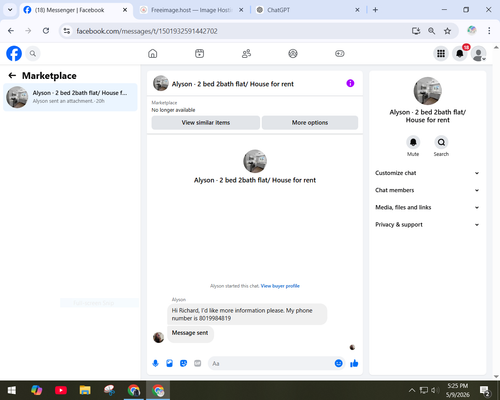Open the Chrome profile avatar
The height and width of the screenshot is (400, 500).
coord(472,30)
